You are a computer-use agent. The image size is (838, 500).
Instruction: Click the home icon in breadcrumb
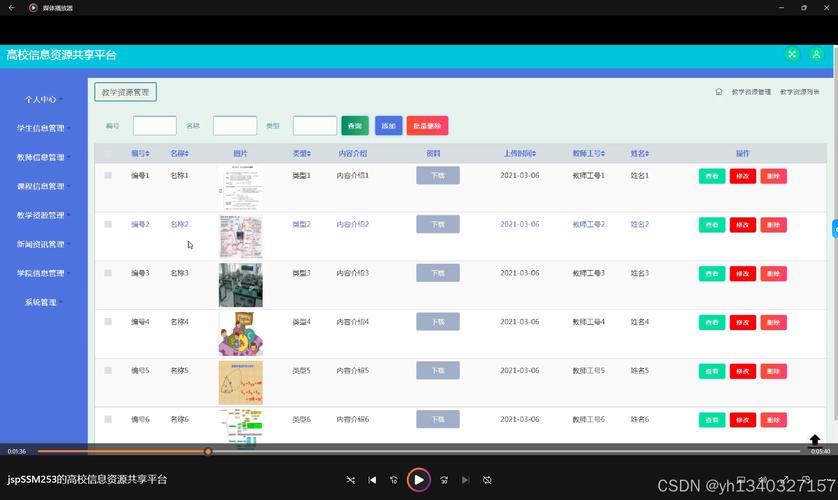(718, 92)
